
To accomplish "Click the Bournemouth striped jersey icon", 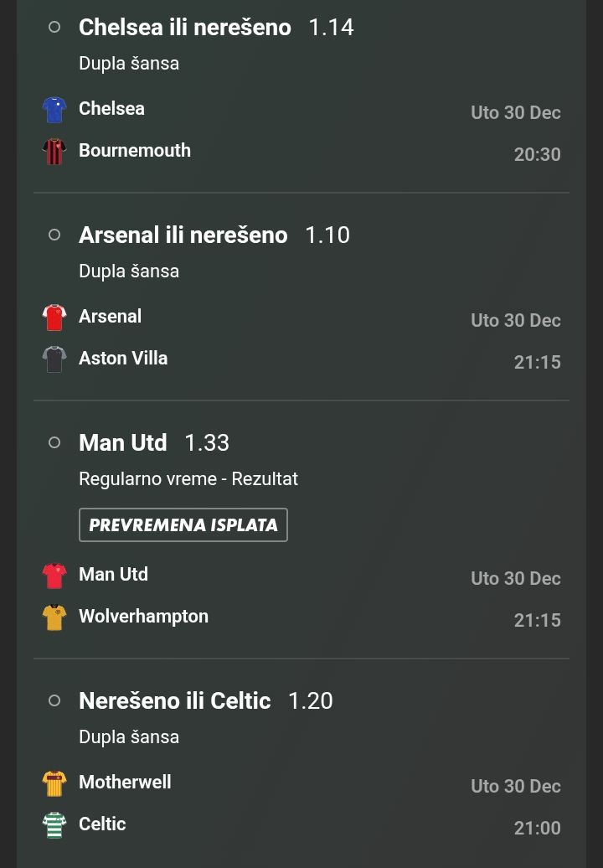I will [54, 152].
